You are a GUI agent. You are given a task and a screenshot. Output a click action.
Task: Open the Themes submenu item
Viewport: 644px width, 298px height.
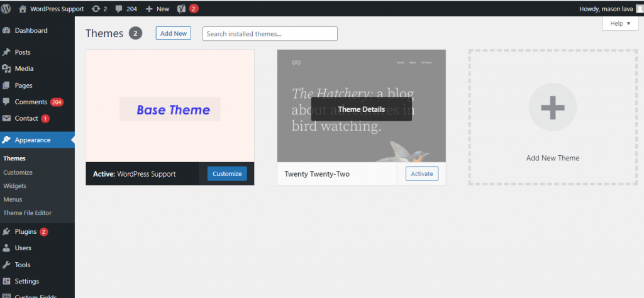pyautogui.click(x=14, y=158)
